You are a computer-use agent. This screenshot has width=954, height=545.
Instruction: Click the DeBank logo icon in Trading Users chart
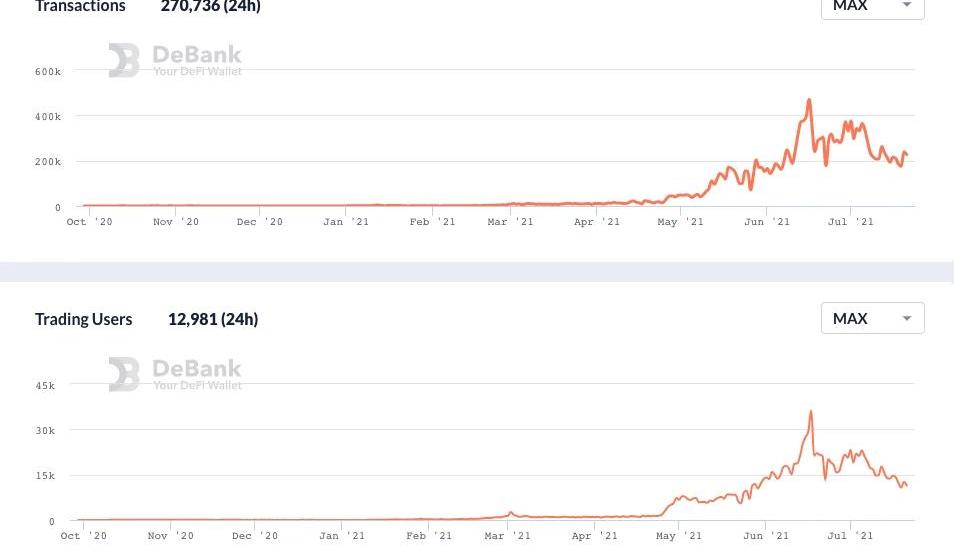click(124, 374)
